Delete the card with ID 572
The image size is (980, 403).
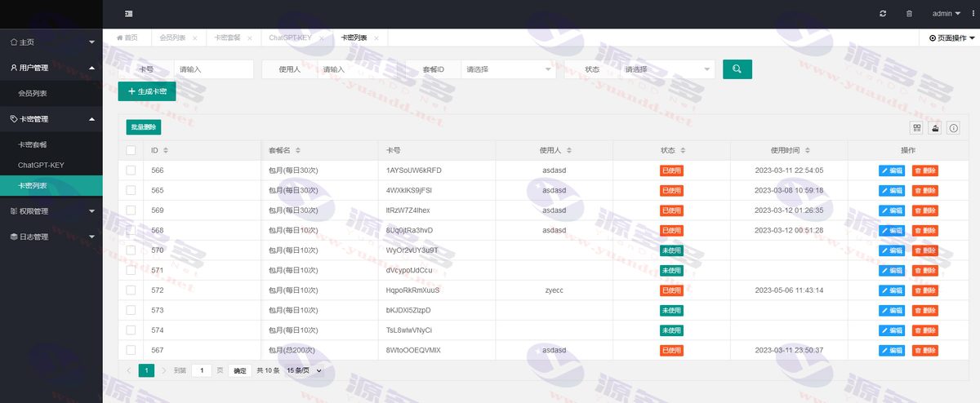point(925,290)
